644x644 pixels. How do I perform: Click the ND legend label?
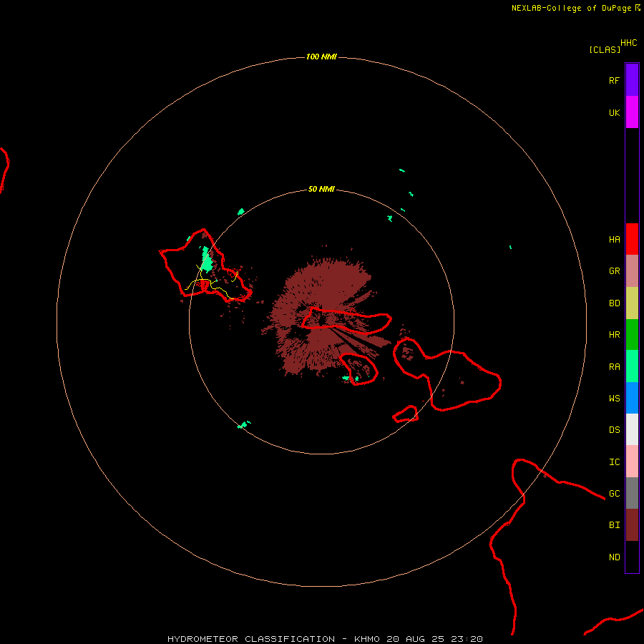coord(614,557)
